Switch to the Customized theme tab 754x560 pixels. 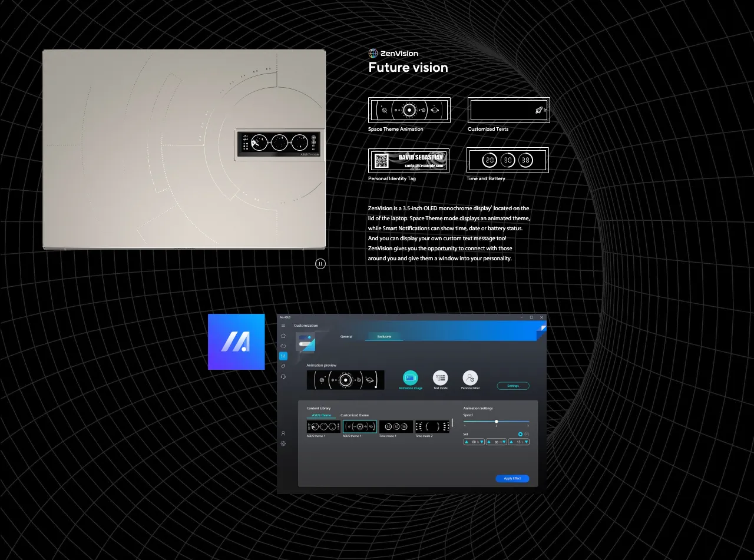tap(355, 415)
